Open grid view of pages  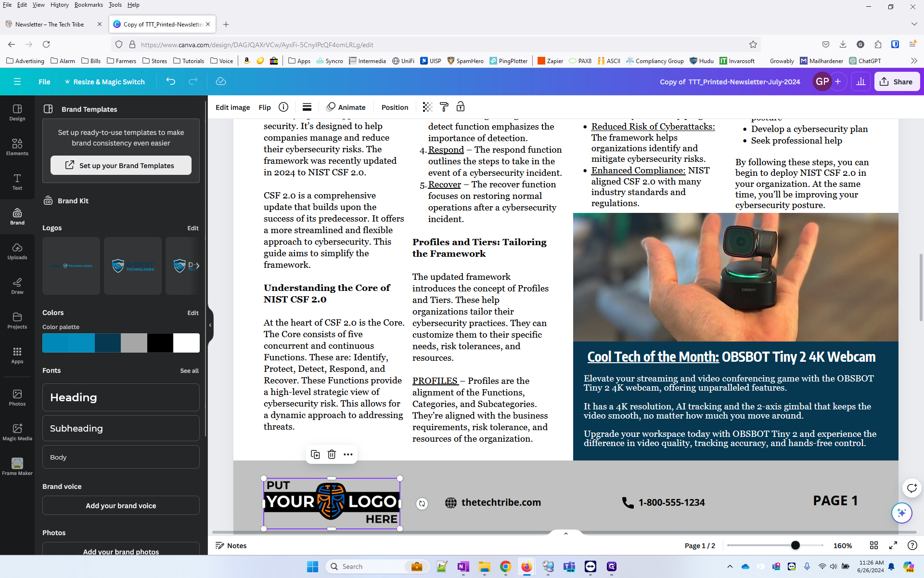pos(874,545)
